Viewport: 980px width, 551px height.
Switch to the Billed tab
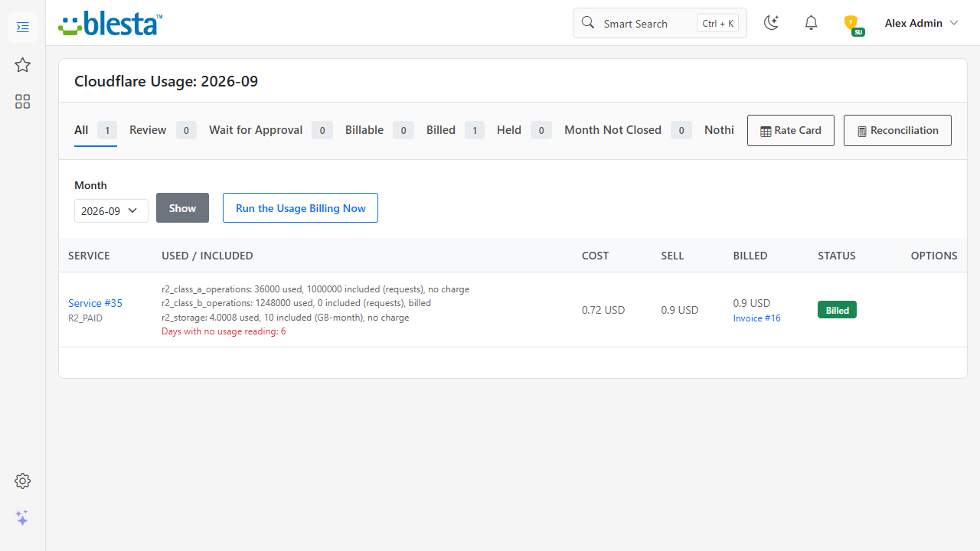(x=455, y=130)
